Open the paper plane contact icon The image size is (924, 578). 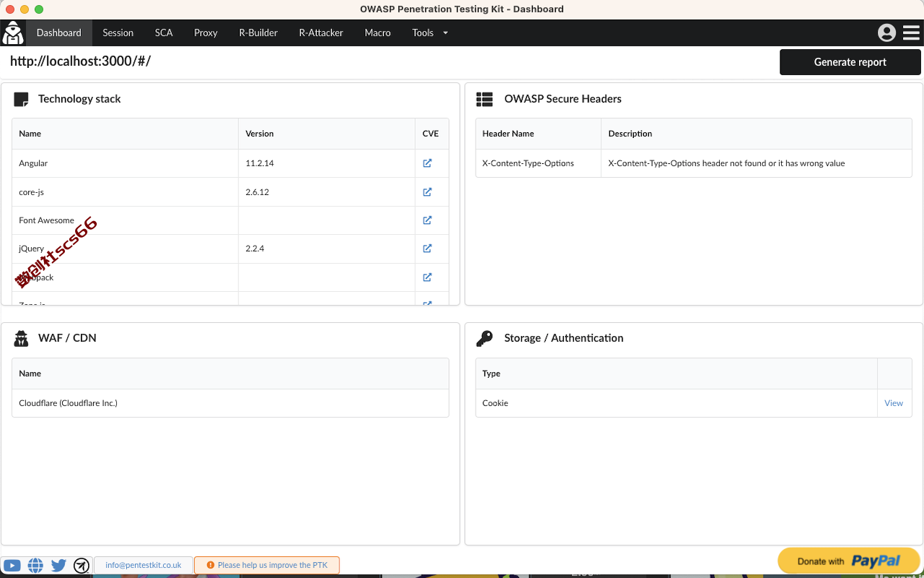pyautogui.click(x=82, y=565)
